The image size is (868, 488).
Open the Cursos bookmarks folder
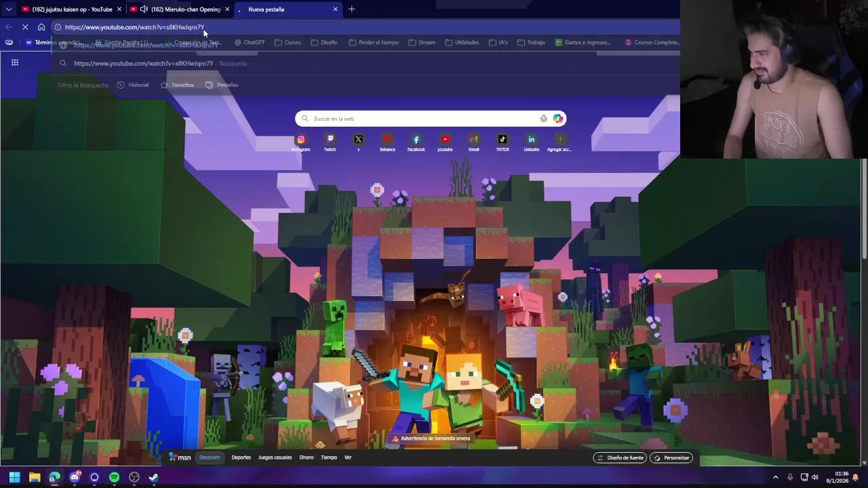point(288,42)
